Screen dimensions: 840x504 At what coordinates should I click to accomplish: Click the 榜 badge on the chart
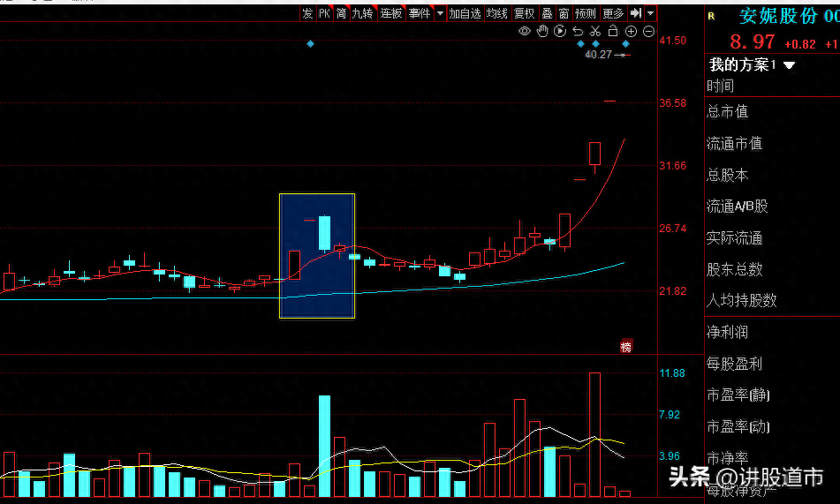pyautogui.click(x=625, y=347)
